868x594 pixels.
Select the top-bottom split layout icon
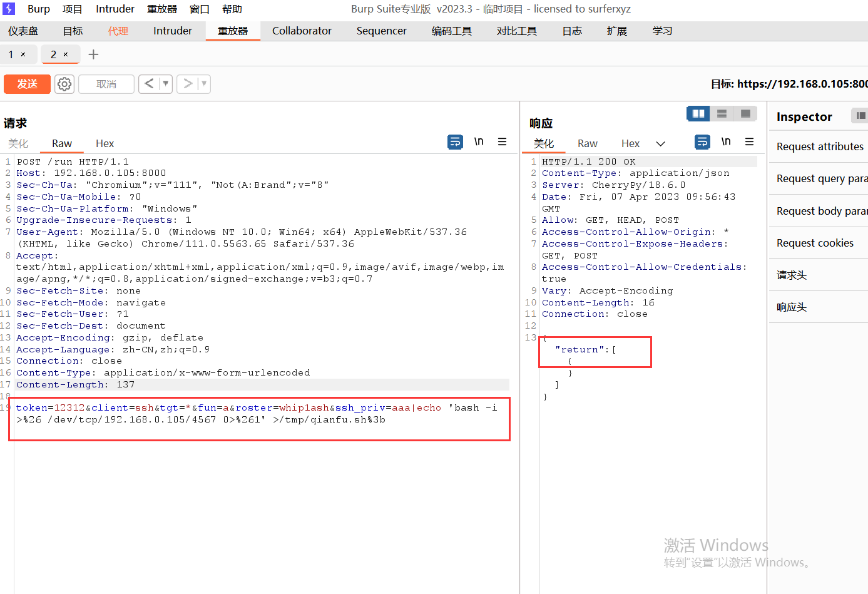722,114
